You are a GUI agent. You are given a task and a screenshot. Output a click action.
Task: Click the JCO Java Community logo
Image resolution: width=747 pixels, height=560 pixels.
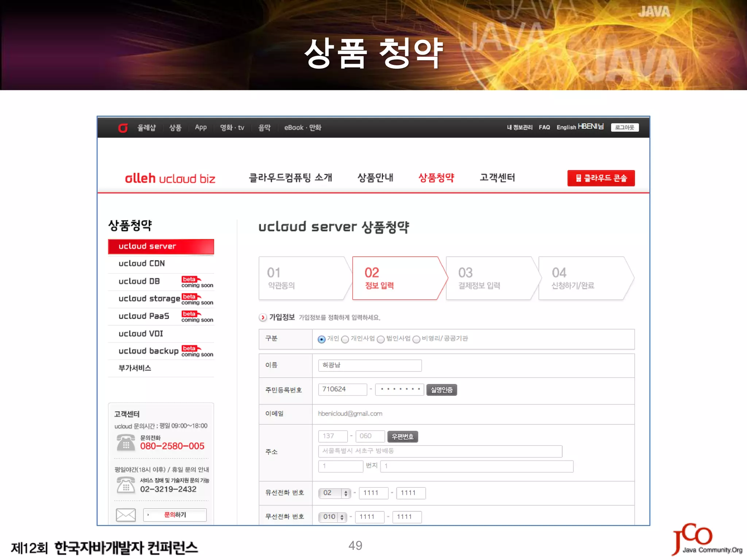coord(707,539)
